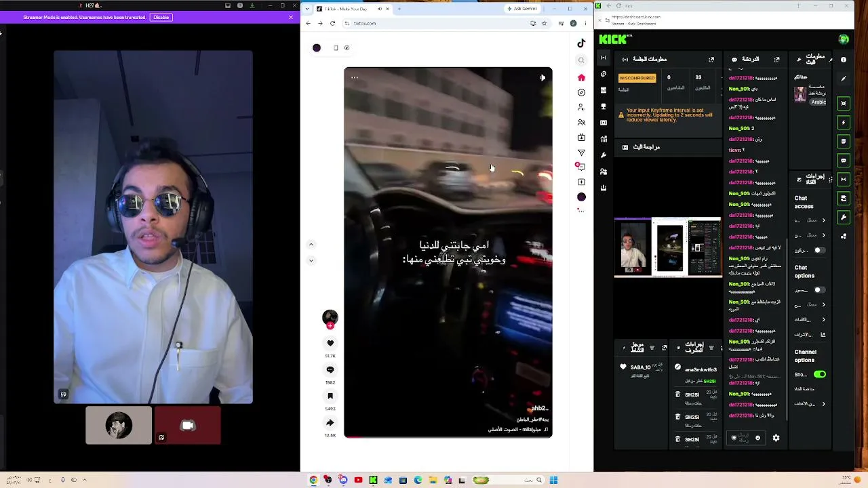Click Kick stream preview thumbnail

pyautogui.click(x=668, y=247)
